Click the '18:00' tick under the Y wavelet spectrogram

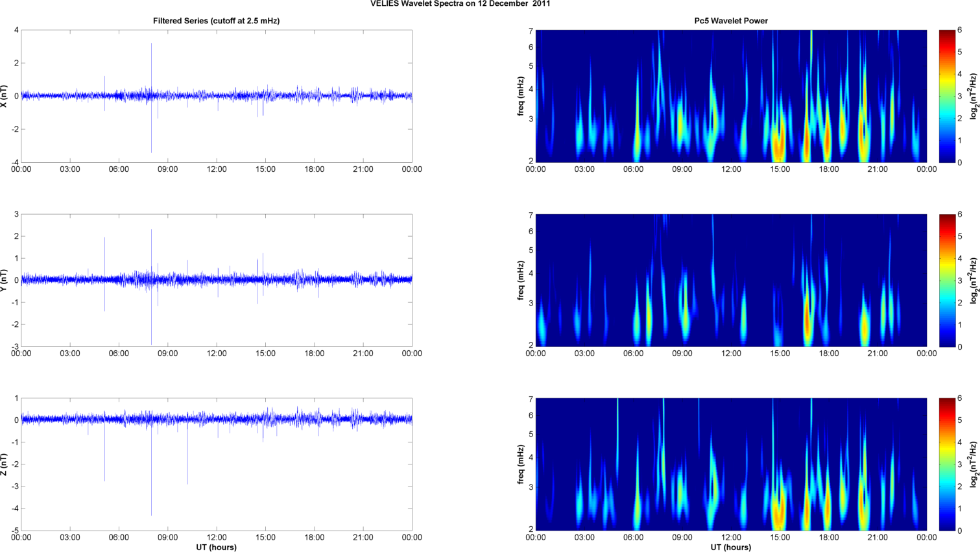829,354
